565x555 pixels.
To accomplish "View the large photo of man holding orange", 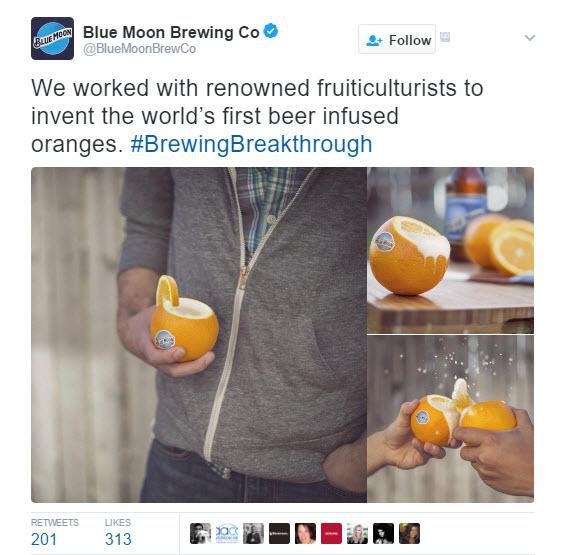I will pos(199,335).
